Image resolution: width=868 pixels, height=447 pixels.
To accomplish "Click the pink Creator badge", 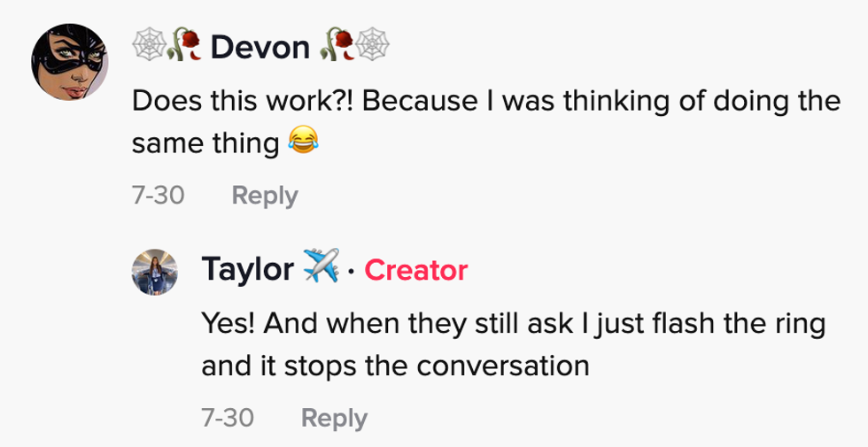I will coord(415,270).
